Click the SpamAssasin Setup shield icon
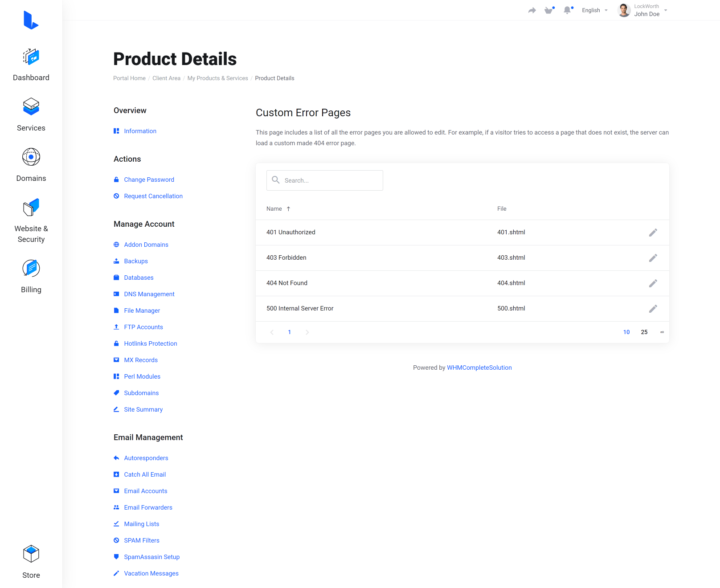720x588 pixels. coord(116,557)
